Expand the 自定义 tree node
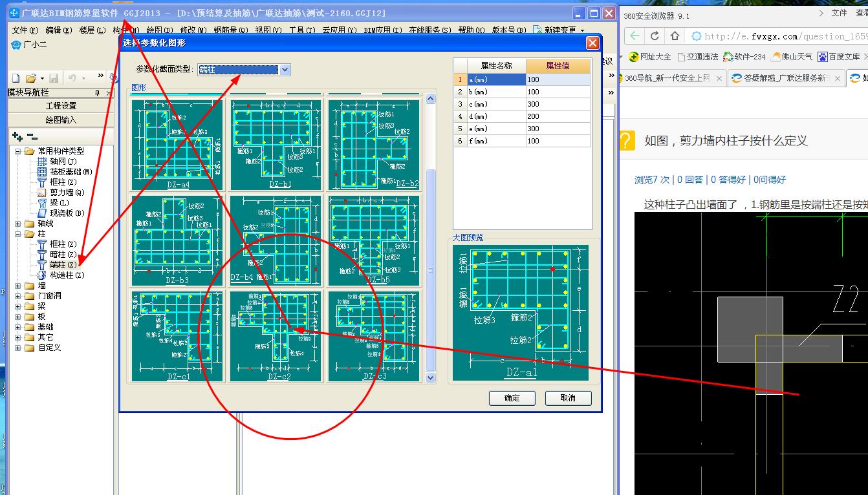The width and height of the screenshot is (868, 495). (18, 348)
